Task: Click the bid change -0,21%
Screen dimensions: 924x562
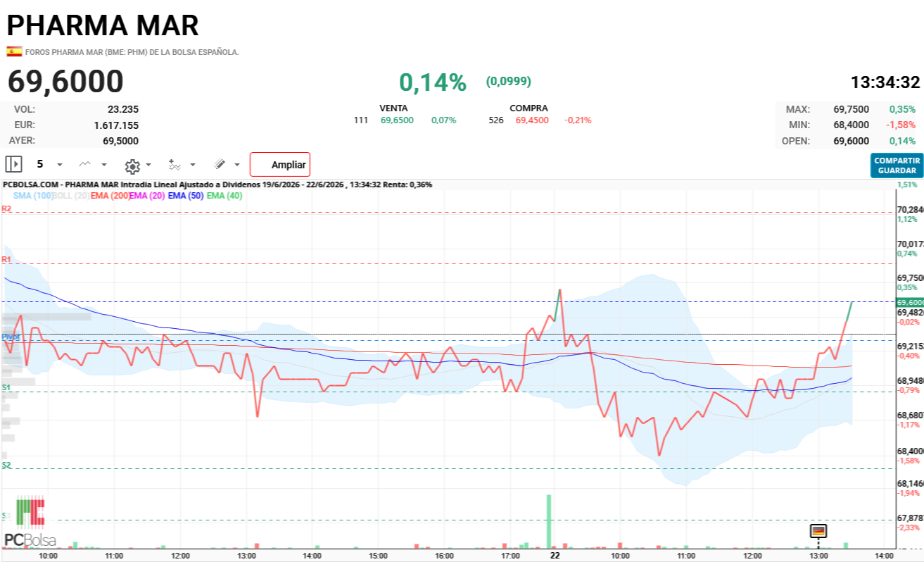Action: pyautogui.click(x=578, y=120)
